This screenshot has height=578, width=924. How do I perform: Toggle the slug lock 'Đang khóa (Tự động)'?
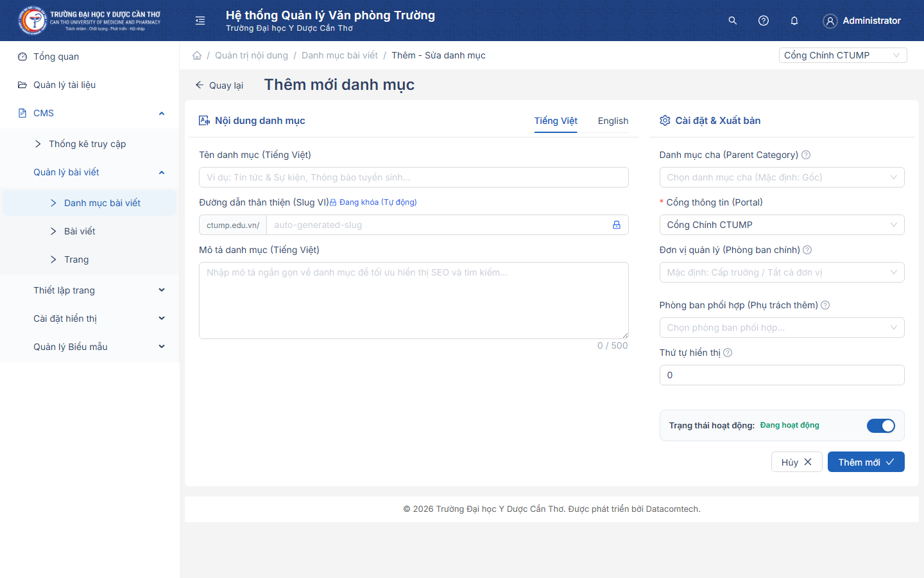tap(373, 202)
